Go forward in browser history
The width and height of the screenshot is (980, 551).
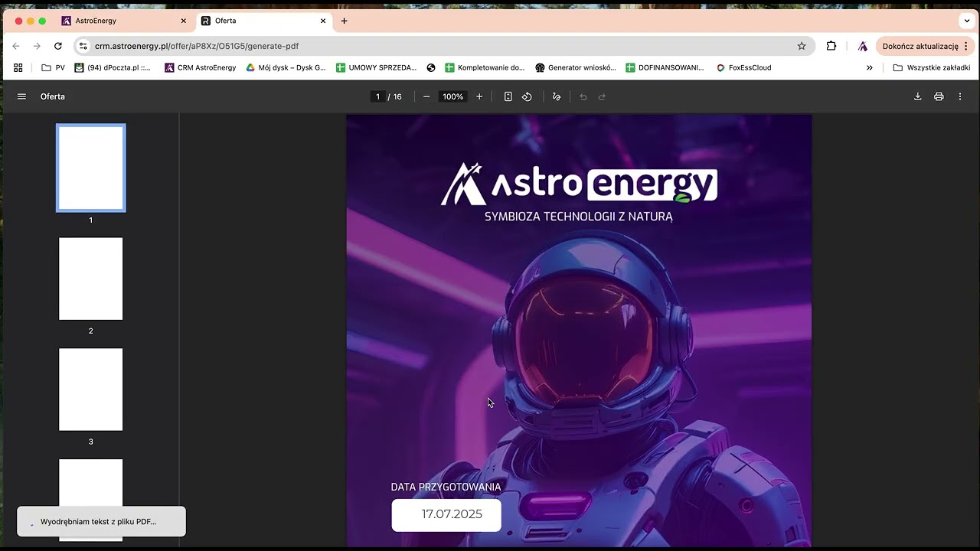37,46
